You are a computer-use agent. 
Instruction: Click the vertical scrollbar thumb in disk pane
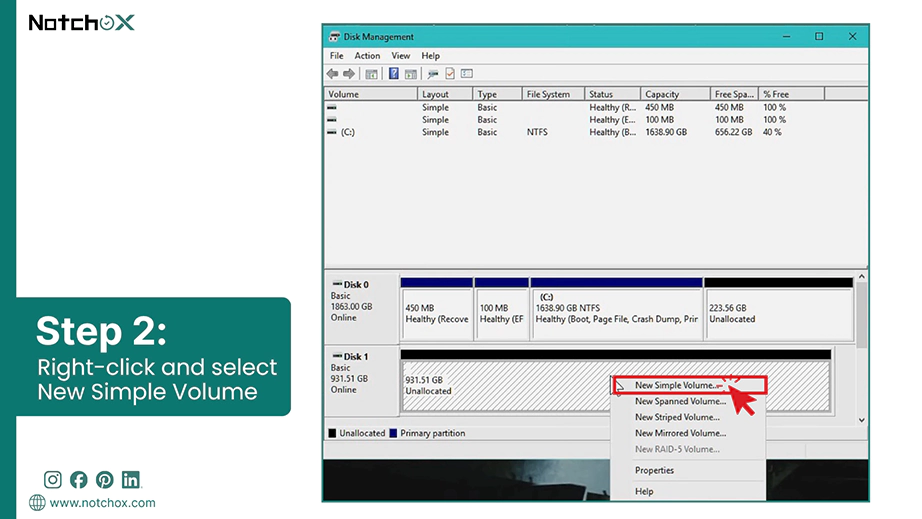(861, 315)
